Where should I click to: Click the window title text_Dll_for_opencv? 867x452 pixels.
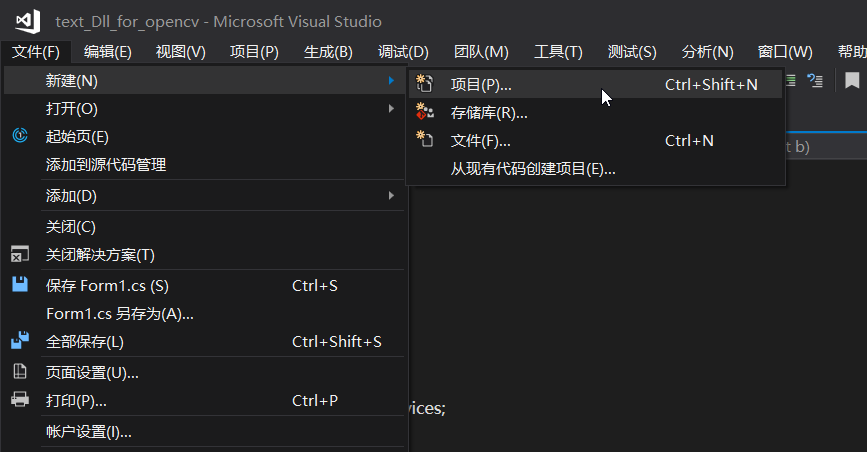[127, 22]
